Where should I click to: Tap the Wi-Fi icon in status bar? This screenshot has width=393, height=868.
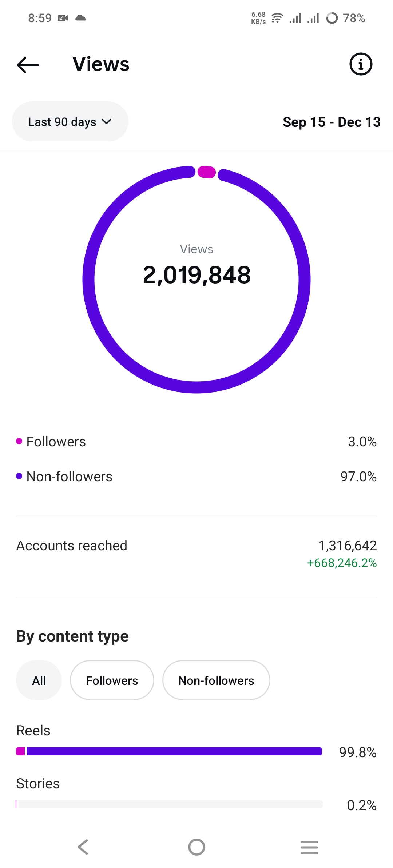pyautogui.click(x=277, y=18)
